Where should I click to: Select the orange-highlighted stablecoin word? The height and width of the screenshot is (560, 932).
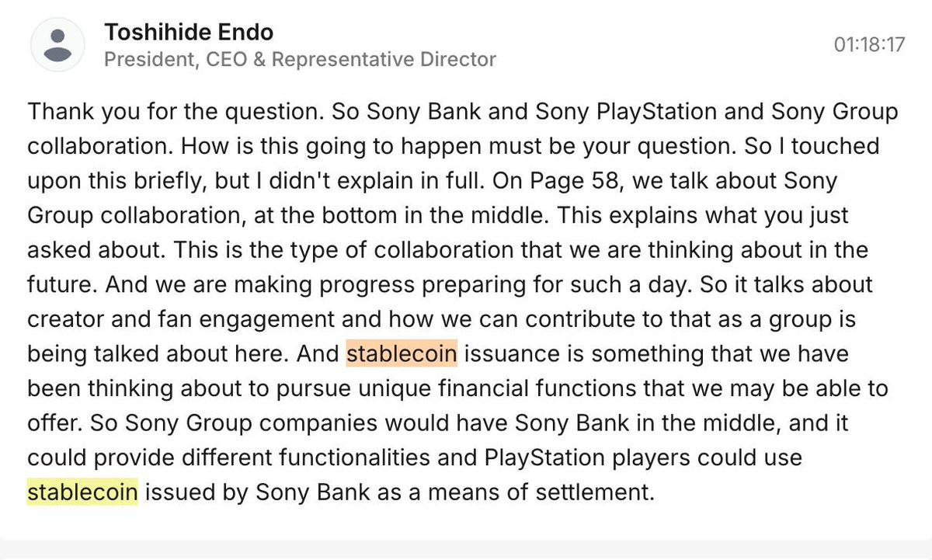click(402, 354)
